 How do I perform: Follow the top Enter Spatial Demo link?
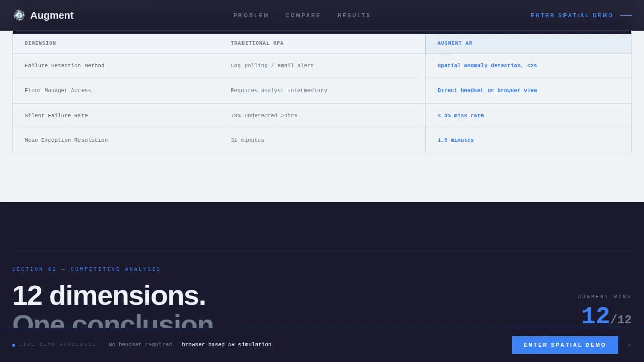coord(581,15)
